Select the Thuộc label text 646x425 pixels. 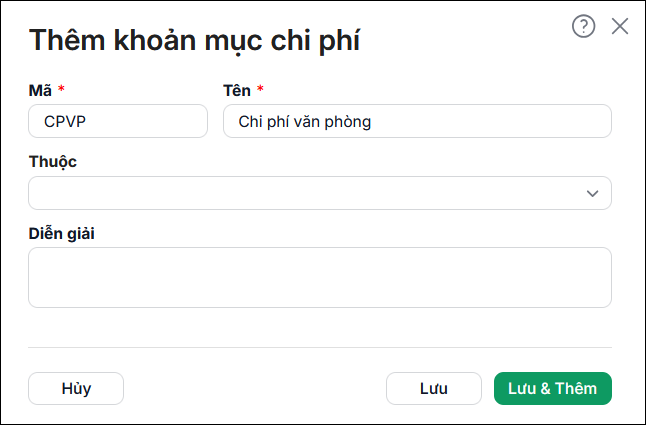pyautogui.click(x=53, y=162)
